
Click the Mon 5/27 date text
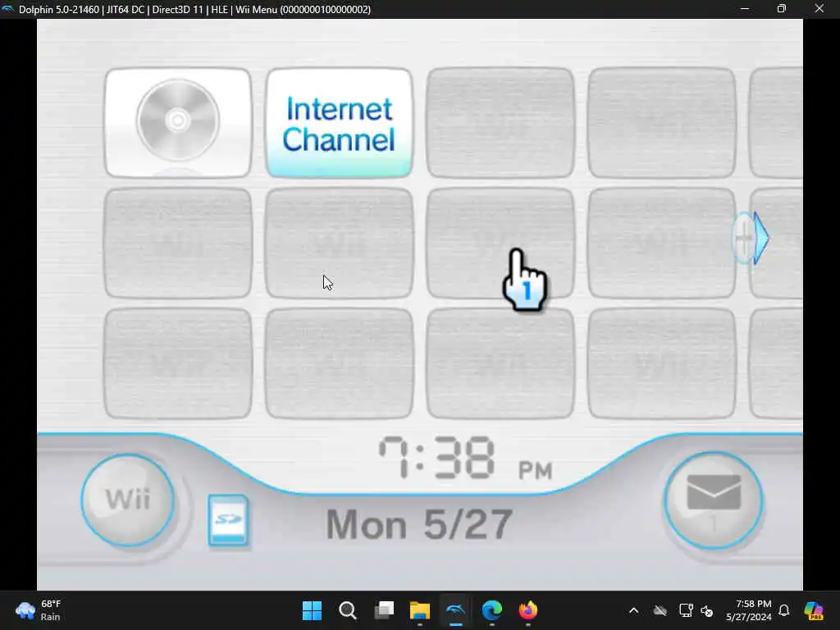pyautogui.click(x=419, y=524)
